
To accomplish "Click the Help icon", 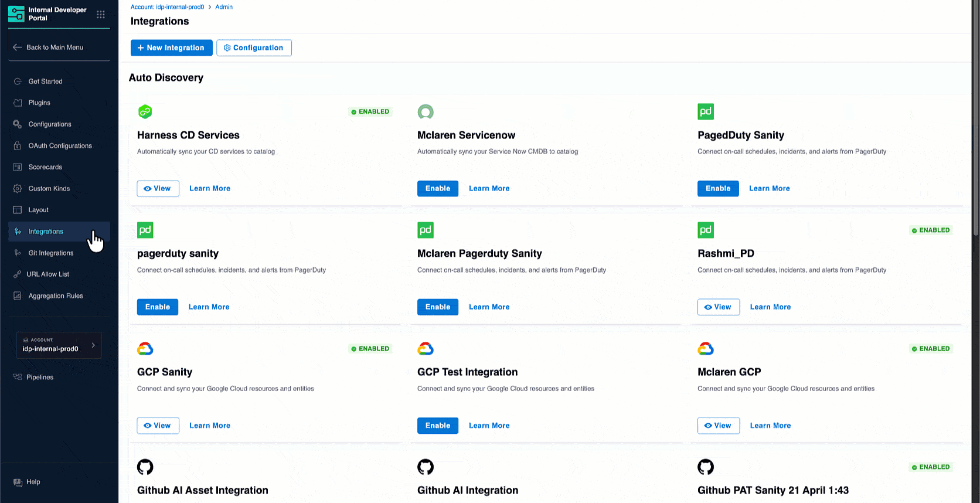I will tap(18, 482).
